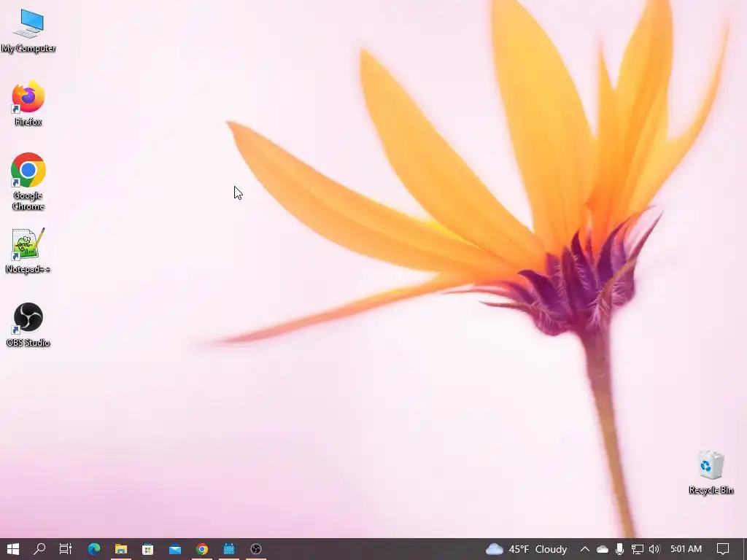This screenshot has width=747, height=560.
Task: Select the Firefox desktop shortcut
Action: (28, 104)
